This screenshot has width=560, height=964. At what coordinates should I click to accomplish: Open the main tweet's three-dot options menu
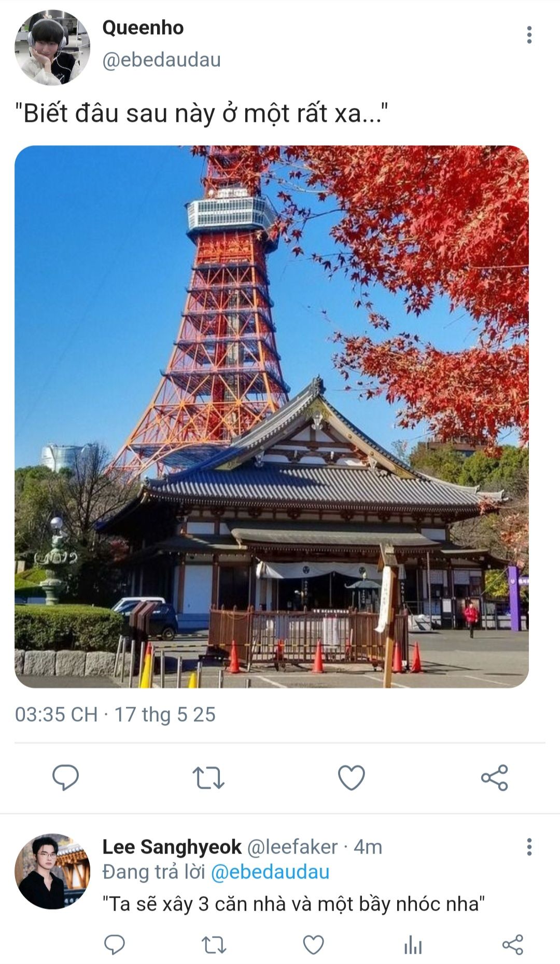(x=529, y=35)
